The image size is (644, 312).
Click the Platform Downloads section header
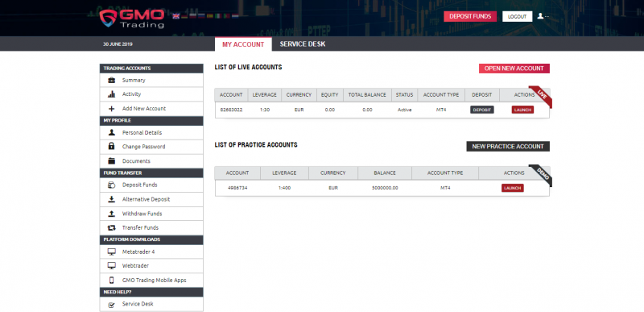tap(151, 239)
